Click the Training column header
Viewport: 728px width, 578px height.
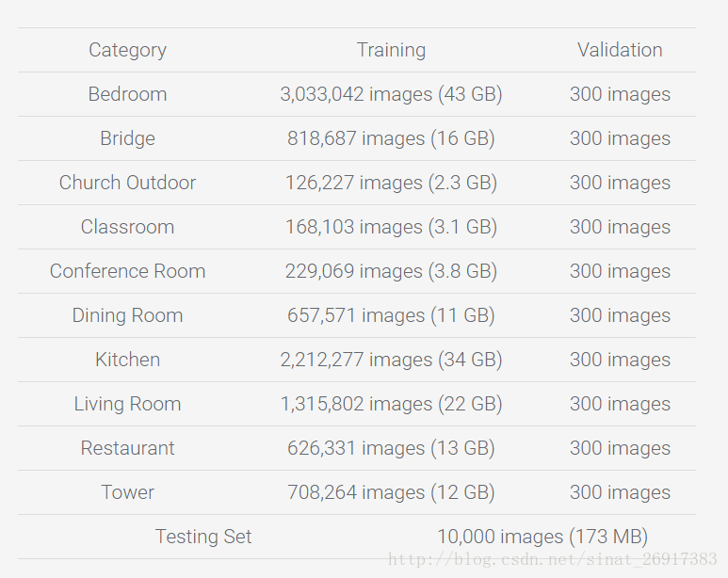(391, 50)
